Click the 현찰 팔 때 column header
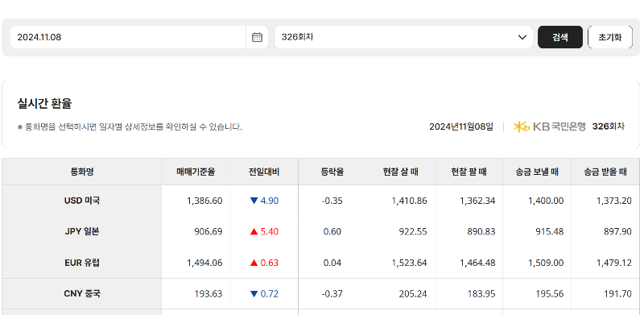This screenshot has width=644, height=315. [469, 172]
